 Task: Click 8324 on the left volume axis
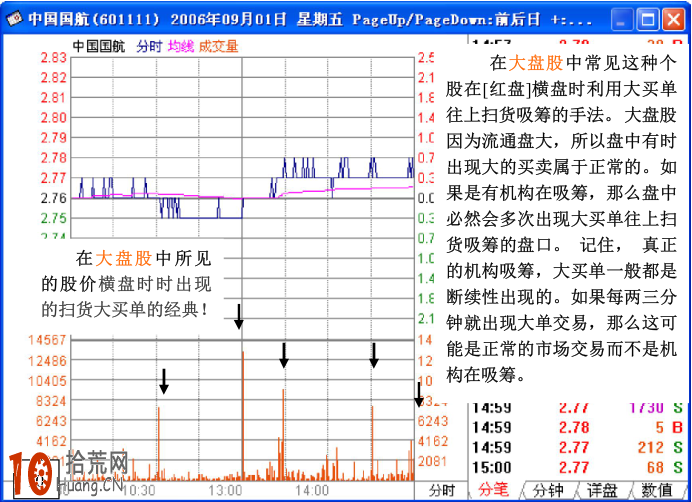51,401
